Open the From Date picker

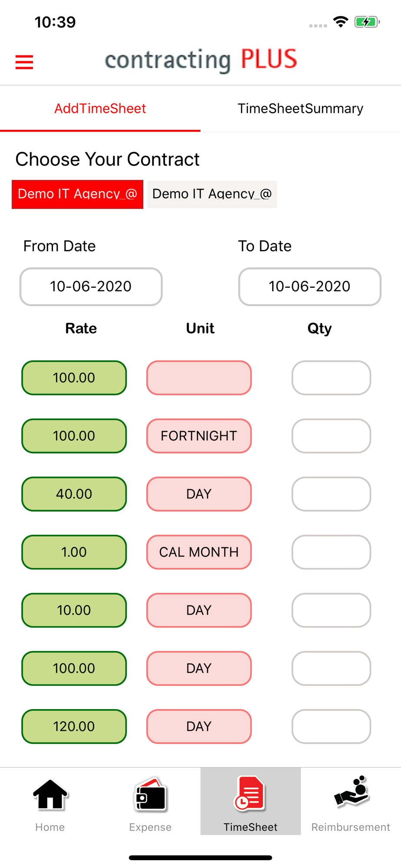[91, 286]
